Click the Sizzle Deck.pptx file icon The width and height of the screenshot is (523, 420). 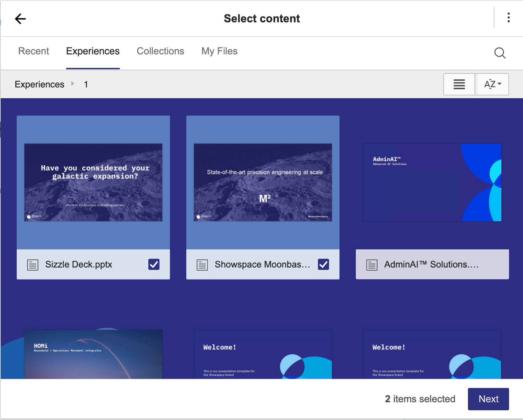pos(33,265)
